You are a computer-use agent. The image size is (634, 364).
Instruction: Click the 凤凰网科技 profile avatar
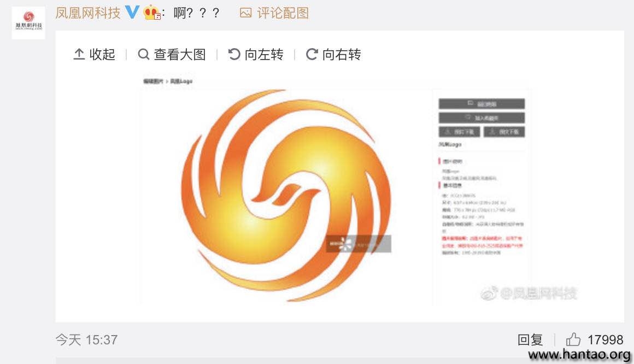28,22
